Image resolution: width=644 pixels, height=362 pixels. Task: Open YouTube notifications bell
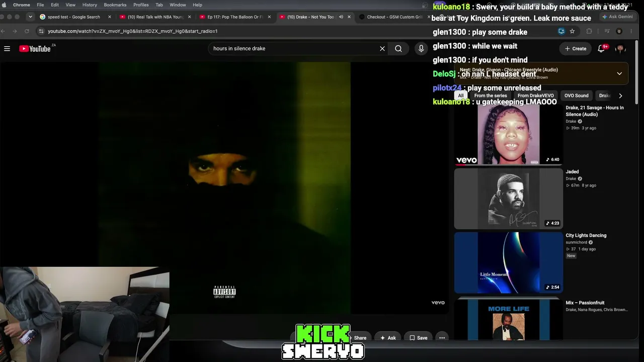(x=601, y=49)
